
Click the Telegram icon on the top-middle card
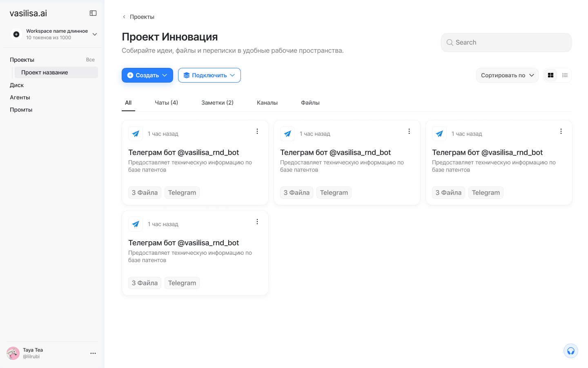click(x=287, y=134)
